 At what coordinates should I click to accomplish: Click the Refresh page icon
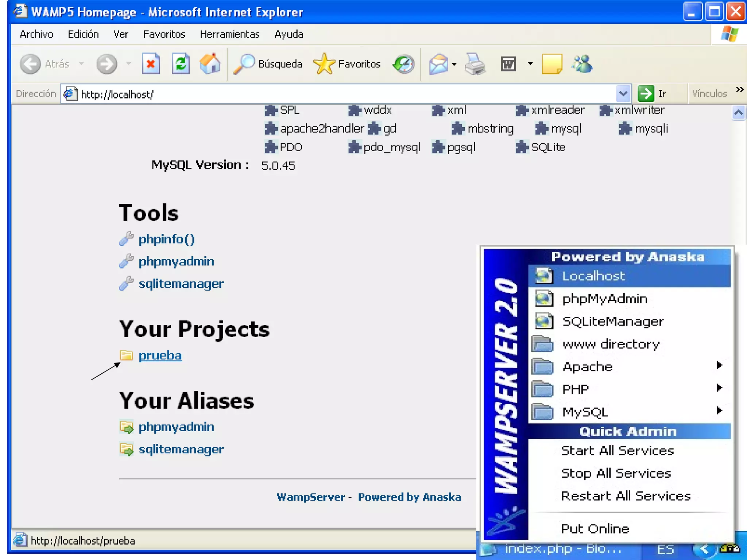181,64
